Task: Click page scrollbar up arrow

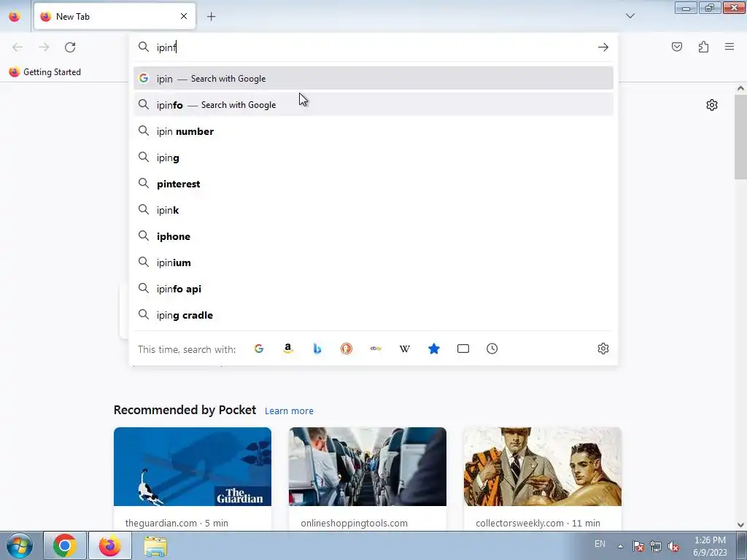Action: 740,88
